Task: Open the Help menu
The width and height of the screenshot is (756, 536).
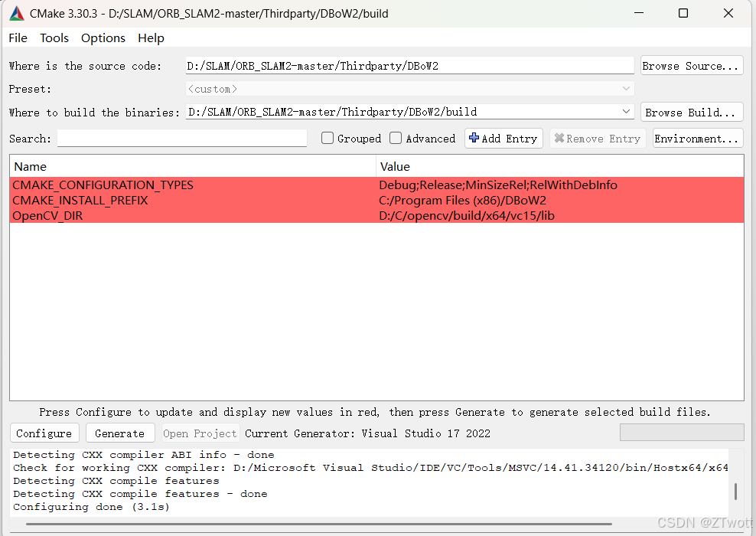Action: (x=151, y=38)
